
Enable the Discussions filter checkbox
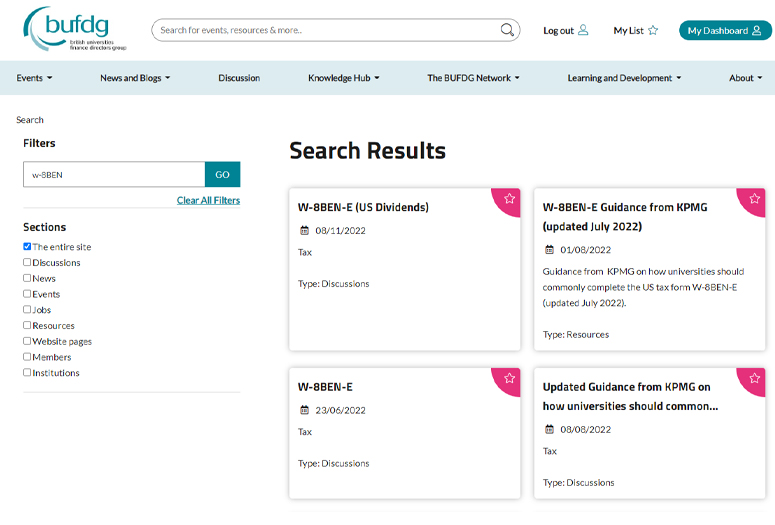(x=27, y=262)
